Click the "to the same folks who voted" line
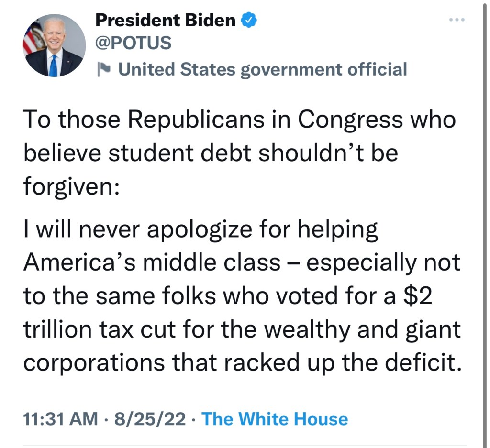 point(228,296)
